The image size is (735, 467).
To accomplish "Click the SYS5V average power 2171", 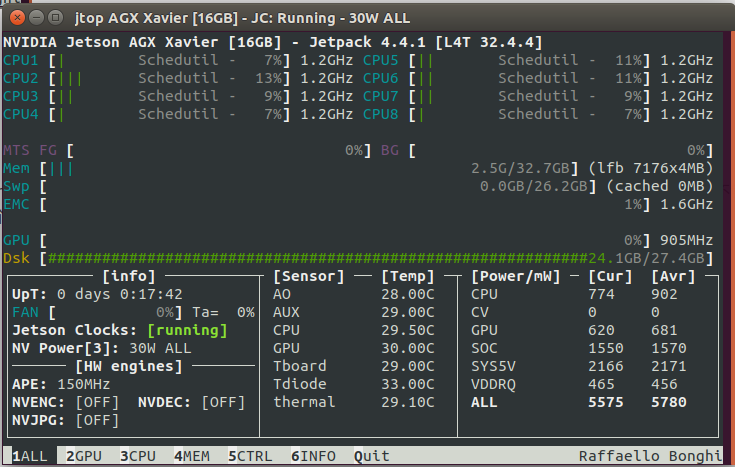I will 669,366.
